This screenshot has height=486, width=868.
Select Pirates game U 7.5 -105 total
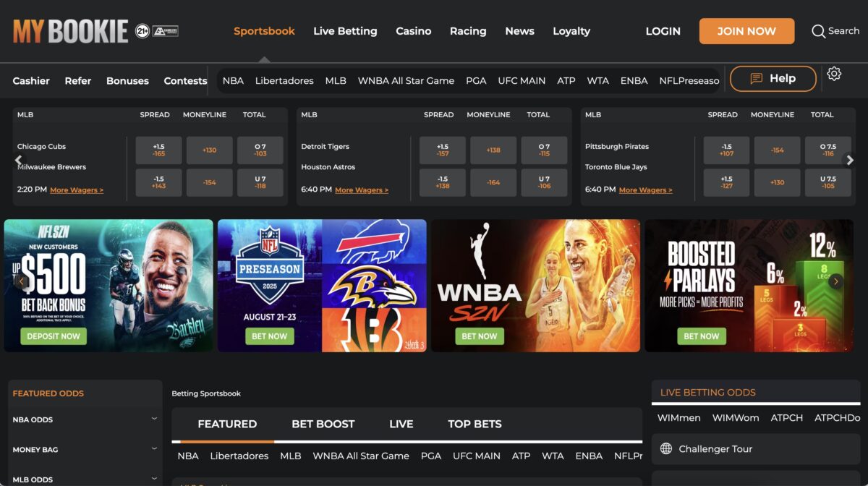[x=828, y=183]
